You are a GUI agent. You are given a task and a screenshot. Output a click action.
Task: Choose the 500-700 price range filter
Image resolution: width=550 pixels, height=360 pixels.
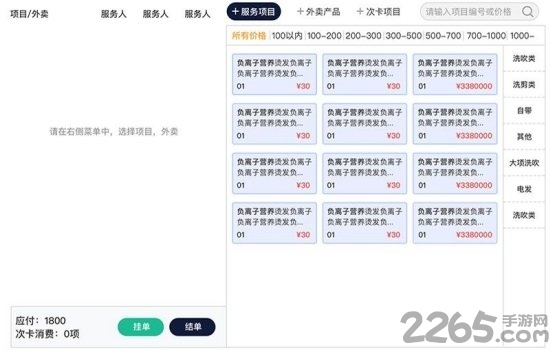click(443, 35)
